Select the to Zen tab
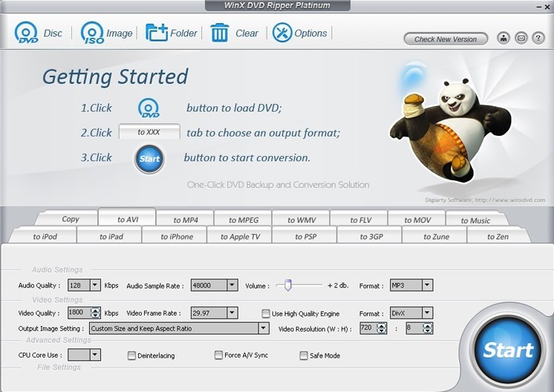Image resolution: width=554 pixels, height=392 pixels. tap(498, 236)
